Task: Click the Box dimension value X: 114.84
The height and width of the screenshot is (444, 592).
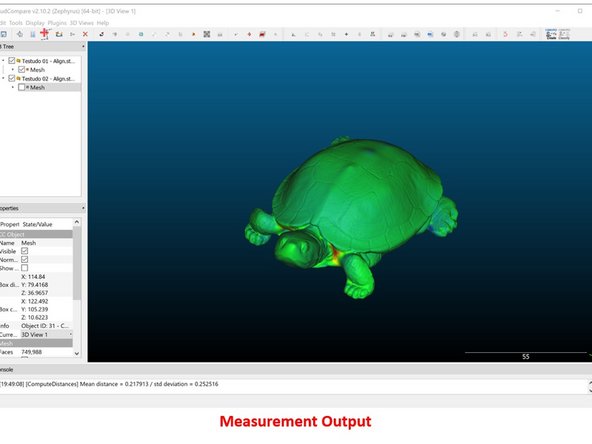Action: [33, 277]
